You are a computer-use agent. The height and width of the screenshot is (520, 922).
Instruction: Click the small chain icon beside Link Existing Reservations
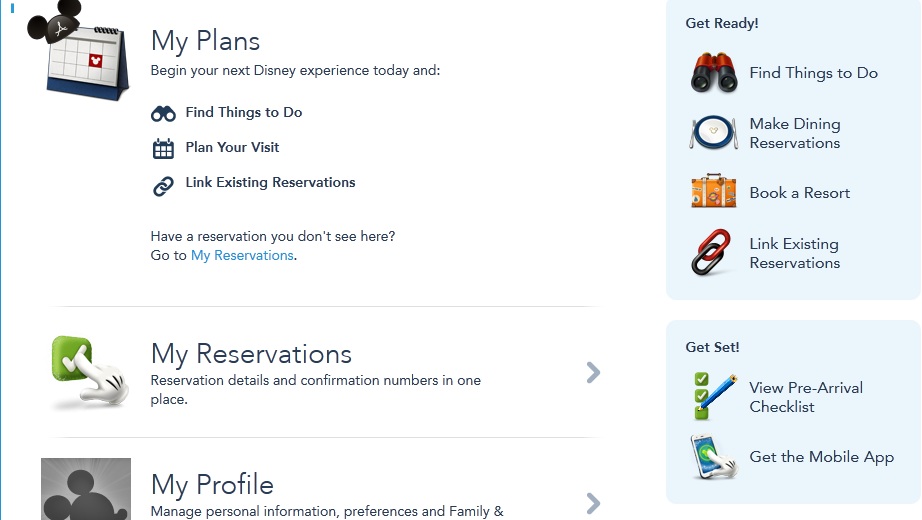[163, 186]
